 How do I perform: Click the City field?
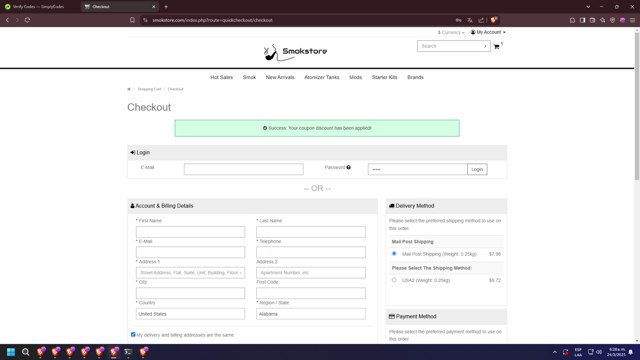[190, 293]
